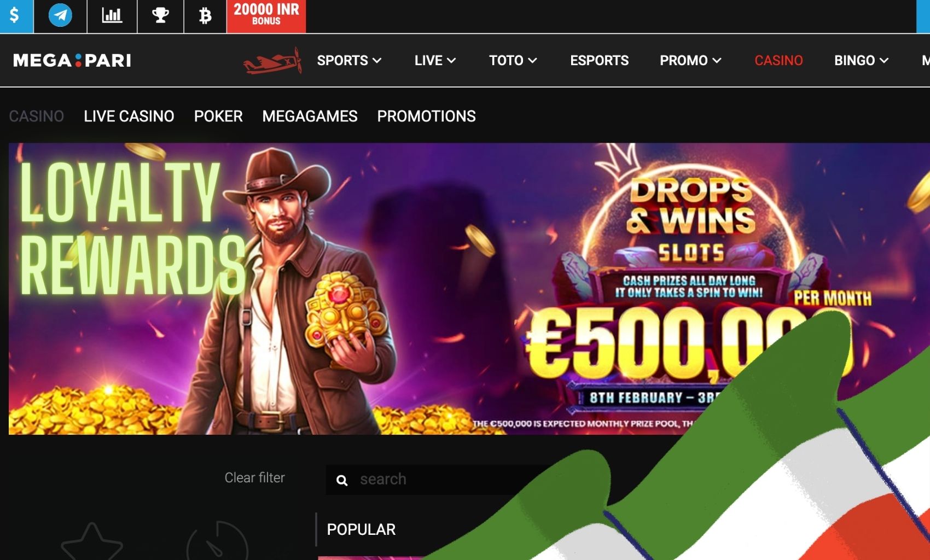Expand the BINGO dropdown menu
Image resolution: width=930 pixels, height=560 pixels.
click(861, 60)
